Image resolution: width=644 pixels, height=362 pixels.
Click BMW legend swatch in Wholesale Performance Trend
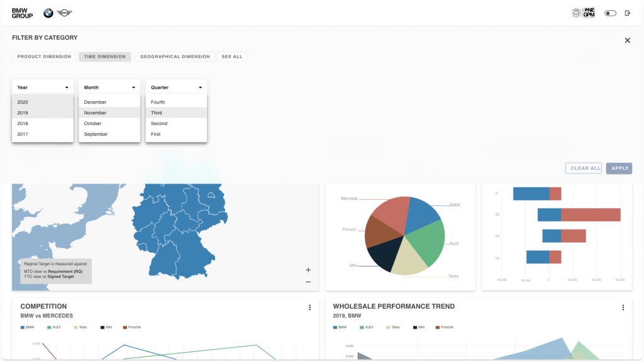[335, 327]
